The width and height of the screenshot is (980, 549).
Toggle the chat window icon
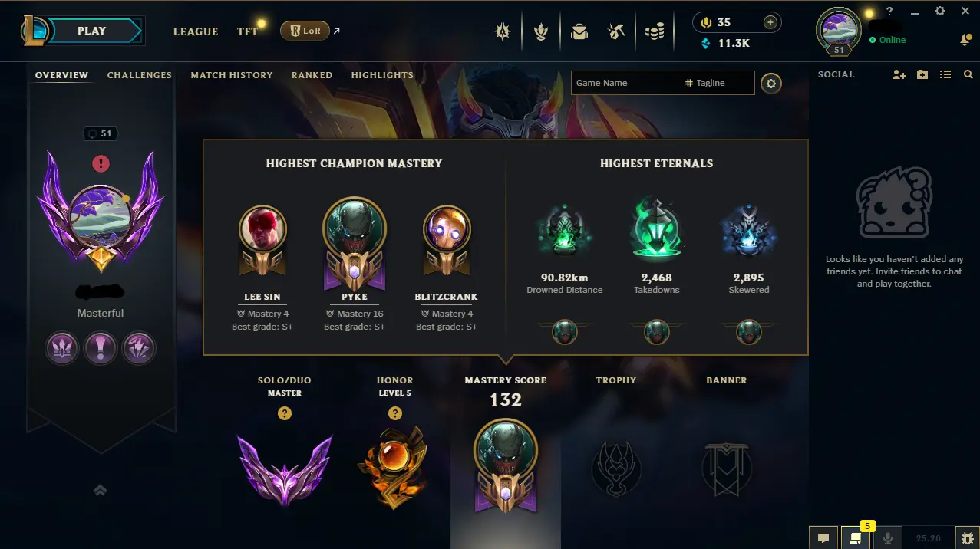coord(823,537)
